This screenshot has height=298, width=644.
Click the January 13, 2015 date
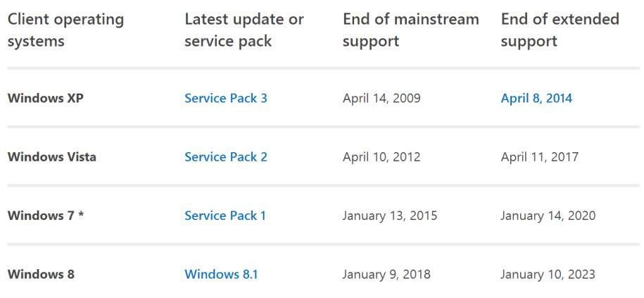389,216
